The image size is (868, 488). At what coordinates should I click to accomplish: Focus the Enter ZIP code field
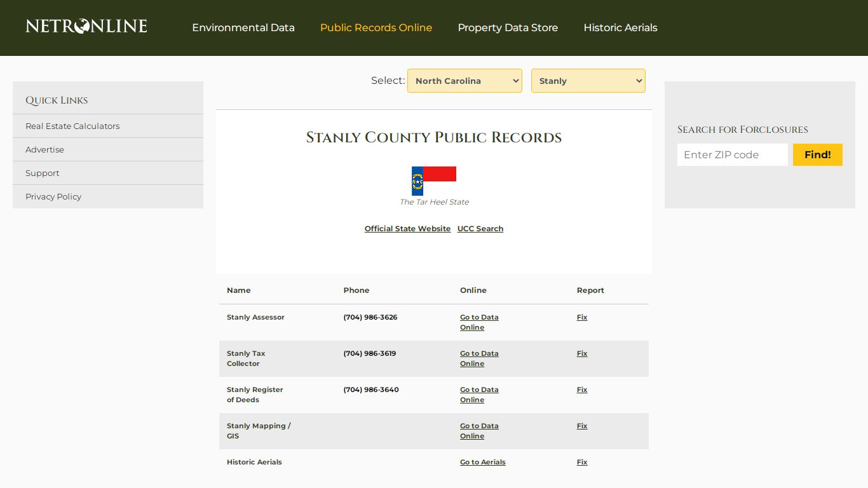(x=733, y=154)
